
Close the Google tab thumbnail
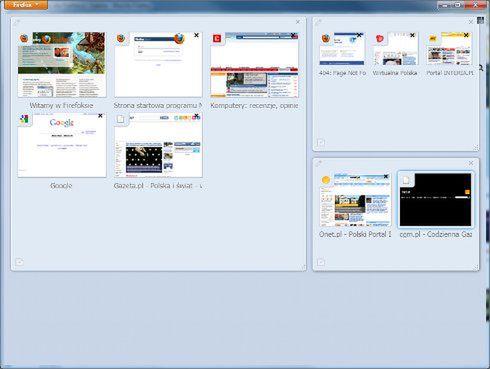coord(100,116)
